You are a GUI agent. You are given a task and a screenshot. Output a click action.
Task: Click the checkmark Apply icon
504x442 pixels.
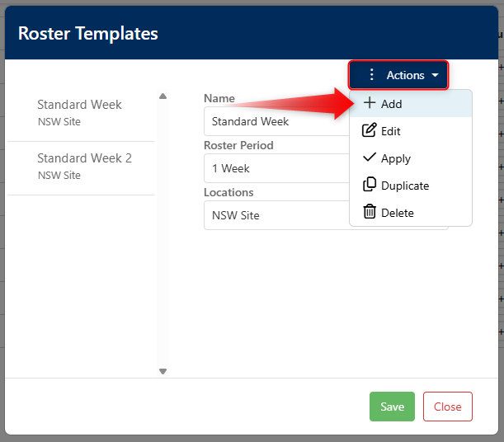[x=370, y=158]
